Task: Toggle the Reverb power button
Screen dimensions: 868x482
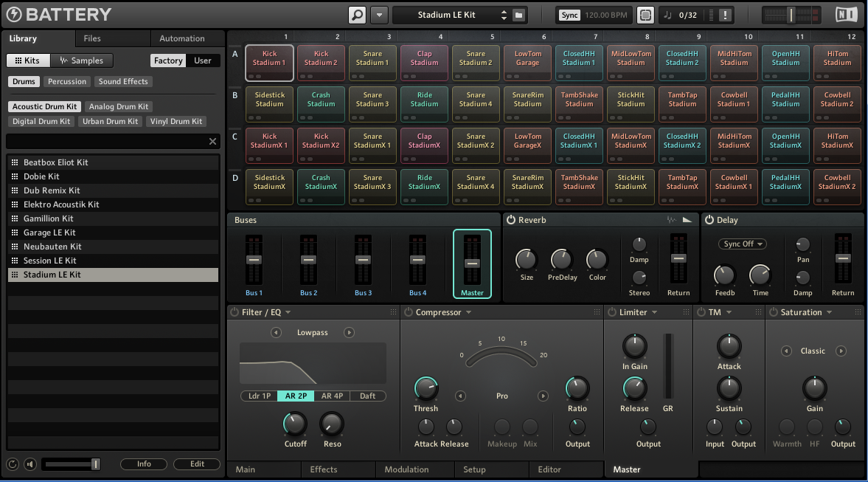Action: 511,220
